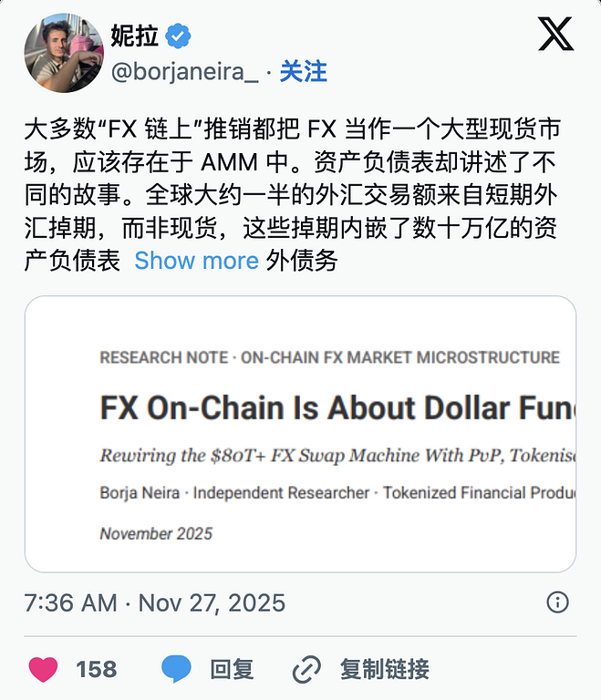Screen dimensions: 601x700
Task: Click the copy link chain icon
Action: click(306, 670)
